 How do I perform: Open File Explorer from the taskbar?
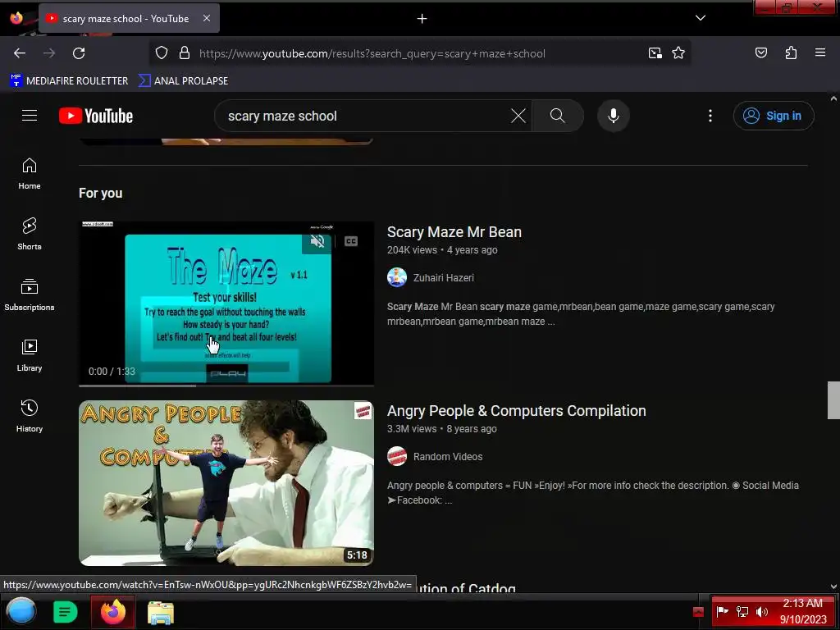click(x=161, y=613)
